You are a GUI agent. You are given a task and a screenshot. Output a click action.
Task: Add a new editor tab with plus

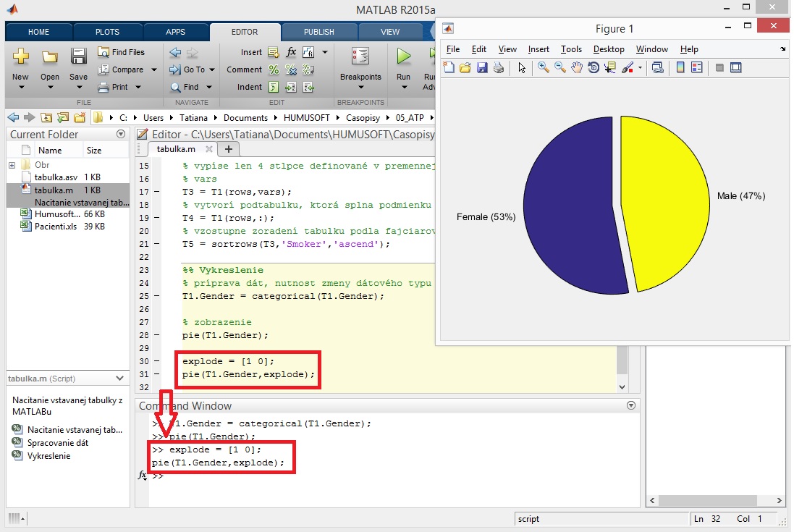(x=229, y=149)
